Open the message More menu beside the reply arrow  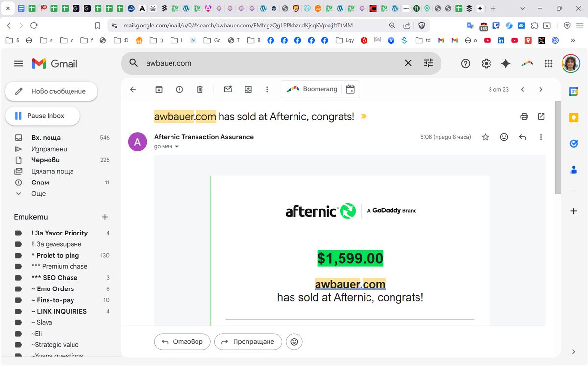(x=541, y=137)
